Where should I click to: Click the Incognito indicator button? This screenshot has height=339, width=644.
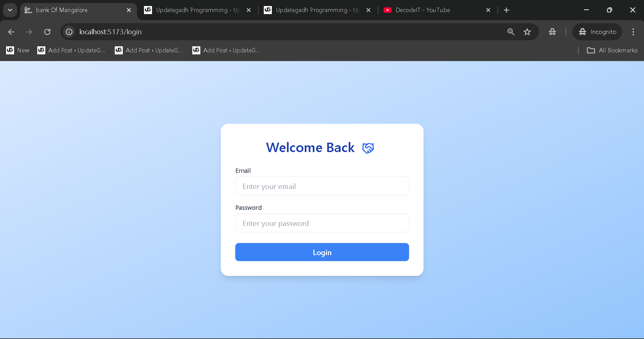[597, 32]
